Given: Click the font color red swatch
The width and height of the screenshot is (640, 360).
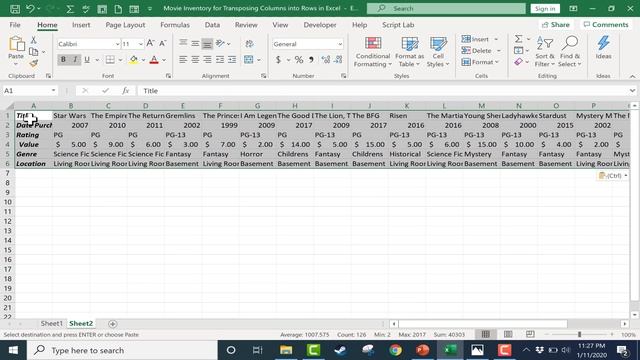Looking at the screenshot, I should click(154, 60).
